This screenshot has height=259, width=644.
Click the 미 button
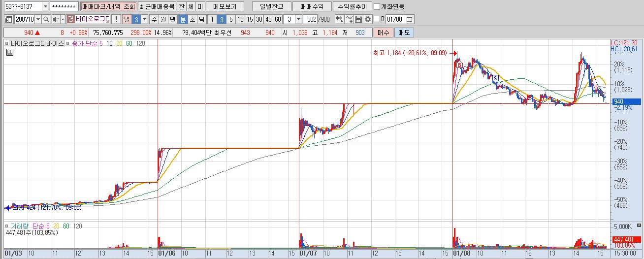[200, 7]
